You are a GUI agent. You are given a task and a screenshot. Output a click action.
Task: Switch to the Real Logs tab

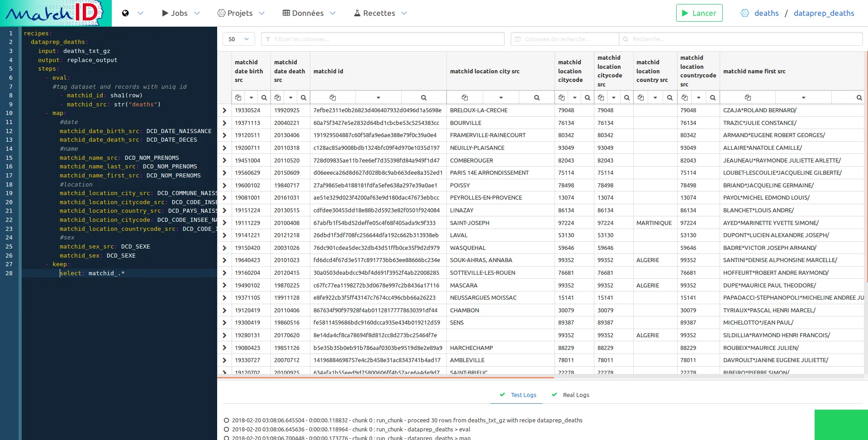575,395
